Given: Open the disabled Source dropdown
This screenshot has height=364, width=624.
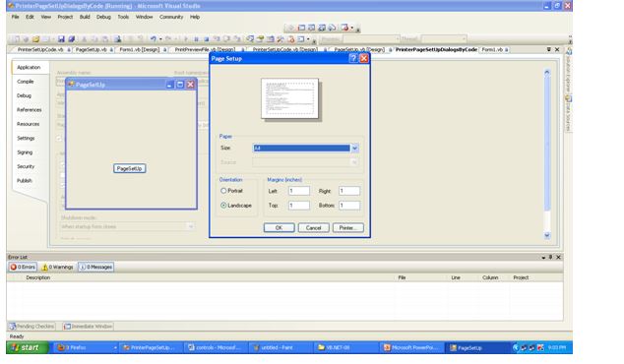Looking at the screenshot, I should [353, 162].
